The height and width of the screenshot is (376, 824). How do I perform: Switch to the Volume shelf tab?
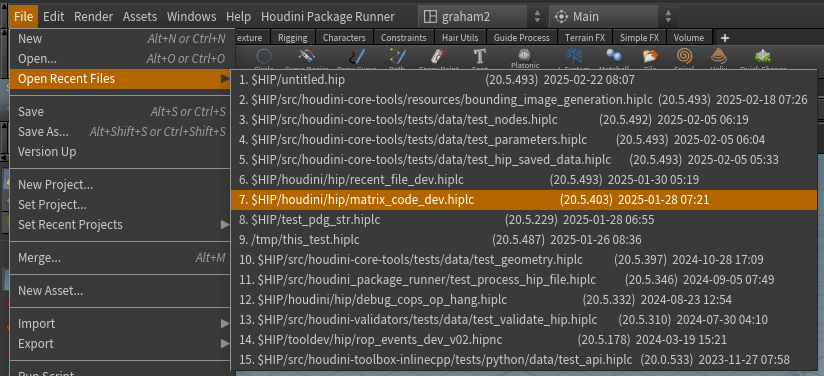point(688,38)
